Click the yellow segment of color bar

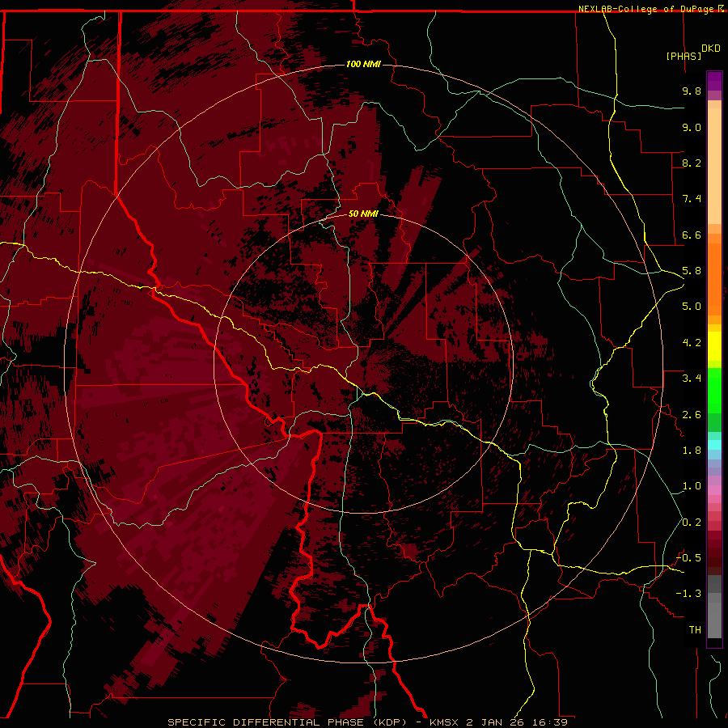coord(714,346)
